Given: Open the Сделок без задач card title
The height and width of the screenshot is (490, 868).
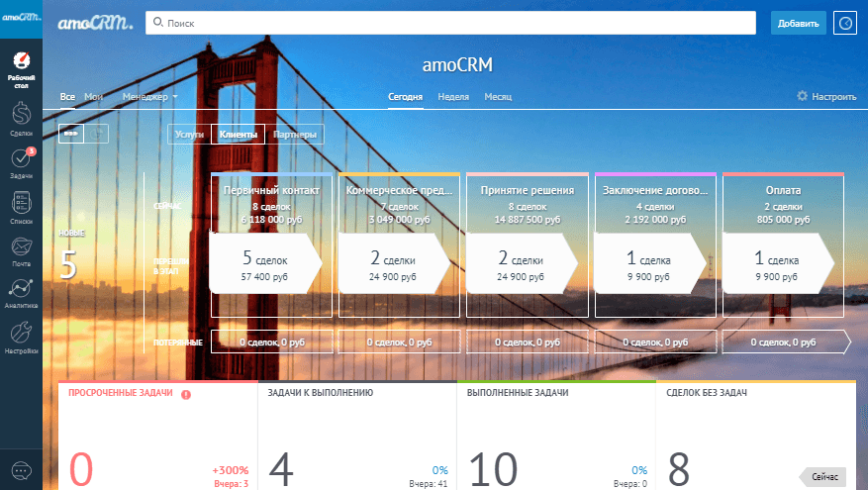Looking at the screenshot, I should coord(707,393).
